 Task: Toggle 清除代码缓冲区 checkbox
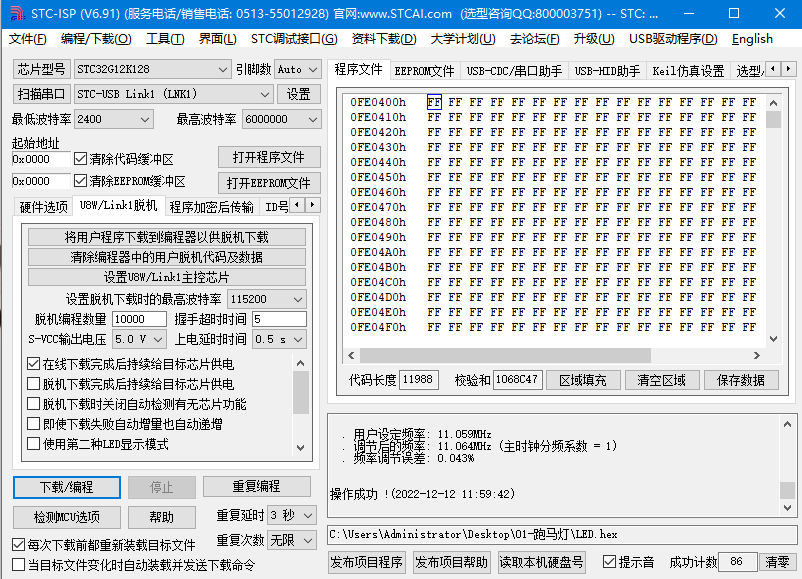[81, 159]
